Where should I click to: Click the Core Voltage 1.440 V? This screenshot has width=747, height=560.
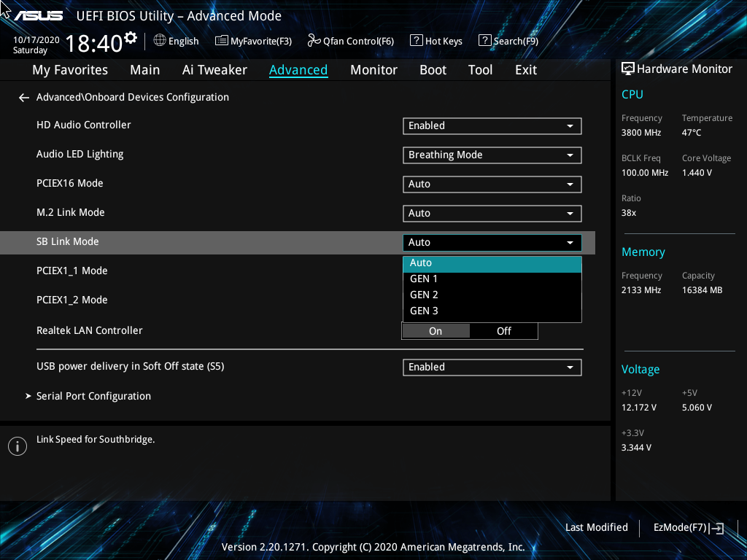(x=697, y=173)
